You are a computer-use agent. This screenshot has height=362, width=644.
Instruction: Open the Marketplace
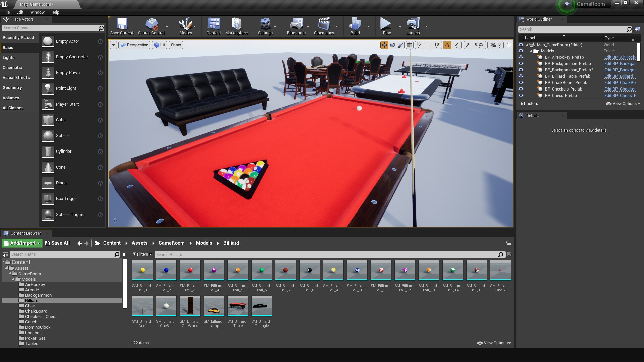click(x=237, y=25)
